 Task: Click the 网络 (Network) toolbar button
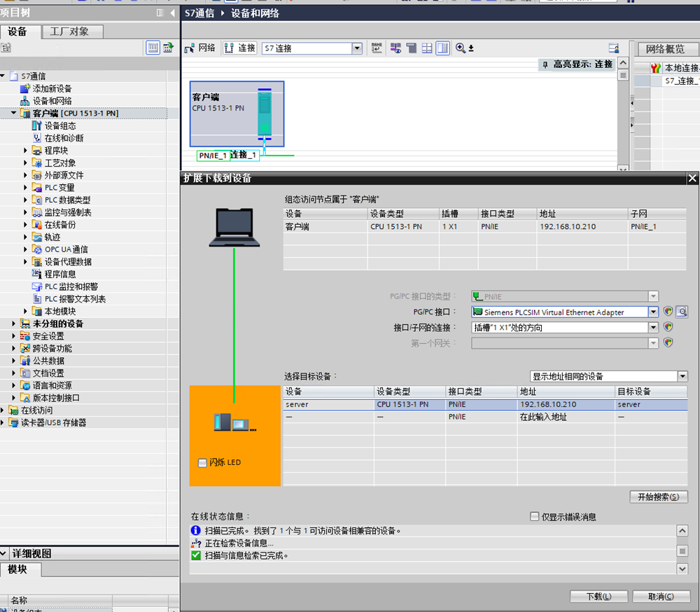pos(199,48)
